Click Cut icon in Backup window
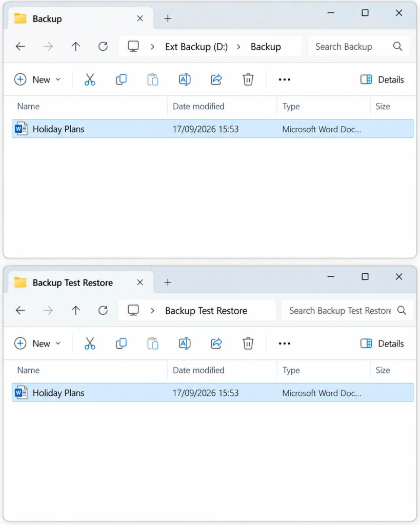This screenshot has width=420, height=525. 90,79
